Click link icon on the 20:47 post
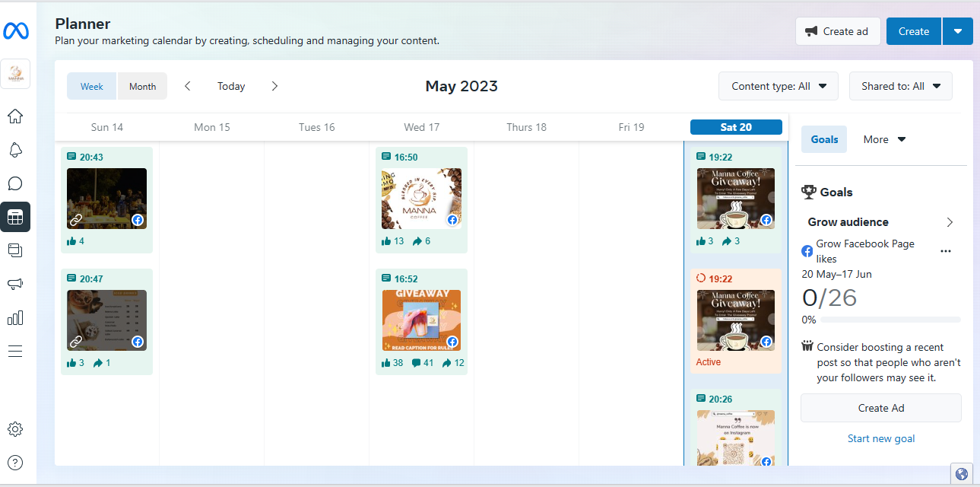 [x=76, y=342]
